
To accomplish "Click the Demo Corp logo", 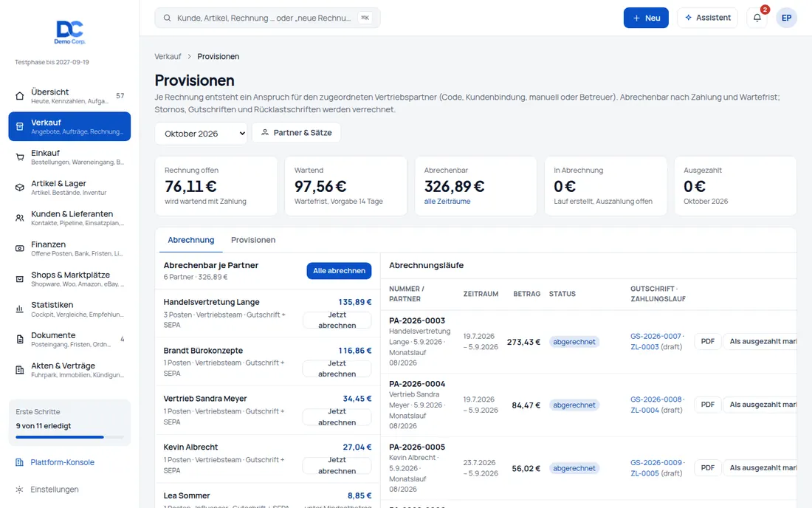I will (70, 32).
